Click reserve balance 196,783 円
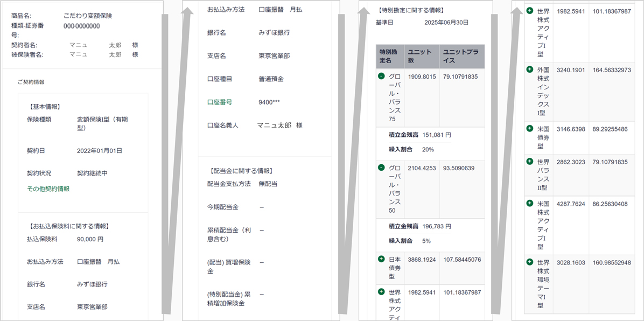Image resolution: width=644 pixels, height=321 pixels. click(437, 226)
